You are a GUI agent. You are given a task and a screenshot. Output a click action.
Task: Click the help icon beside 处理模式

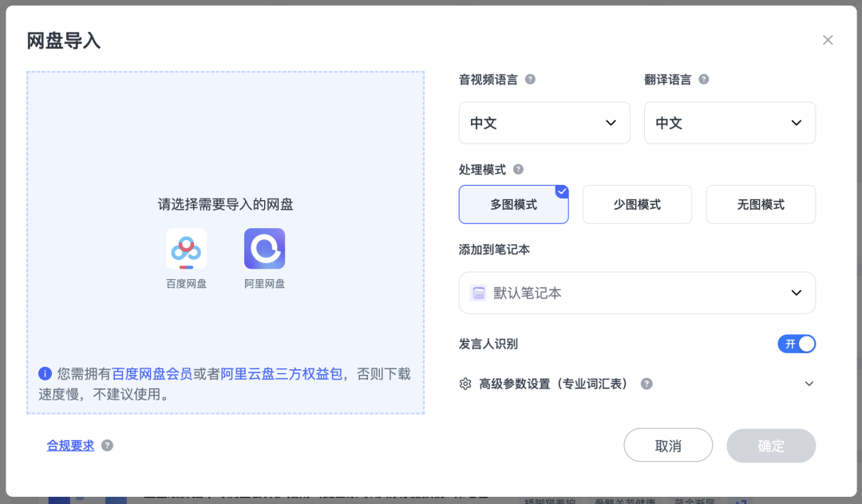tap(518, 169)
